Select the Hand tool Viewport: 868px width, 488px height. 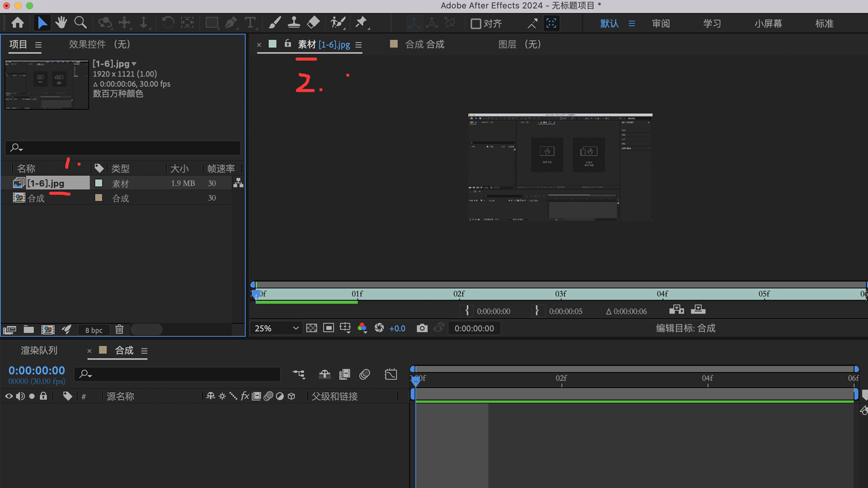click(x=61, y=23)
